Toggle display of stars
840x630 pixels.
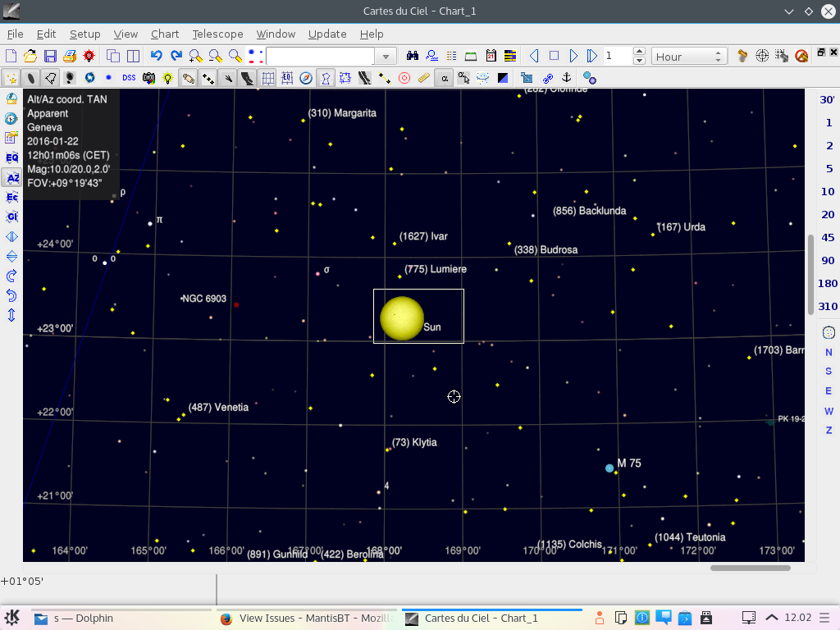tap(11, 78)
